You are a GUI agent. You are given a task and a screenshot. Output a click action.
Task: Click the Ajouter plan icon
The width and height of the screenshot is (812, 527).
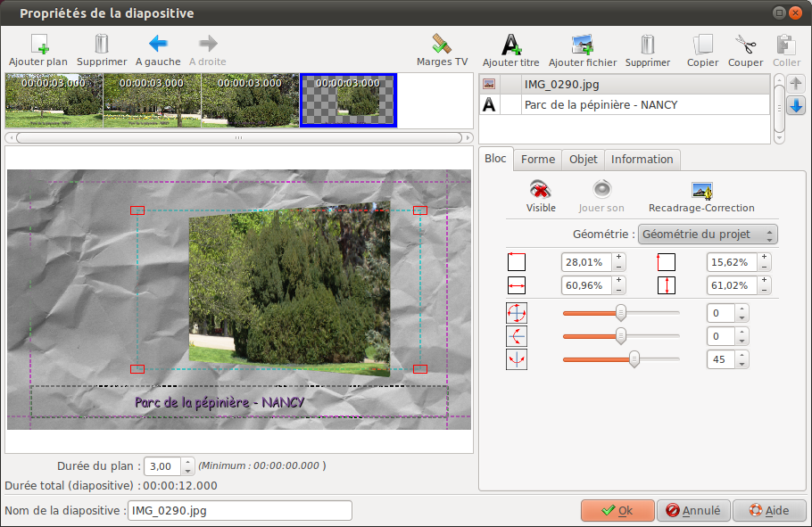coord(38,44)
